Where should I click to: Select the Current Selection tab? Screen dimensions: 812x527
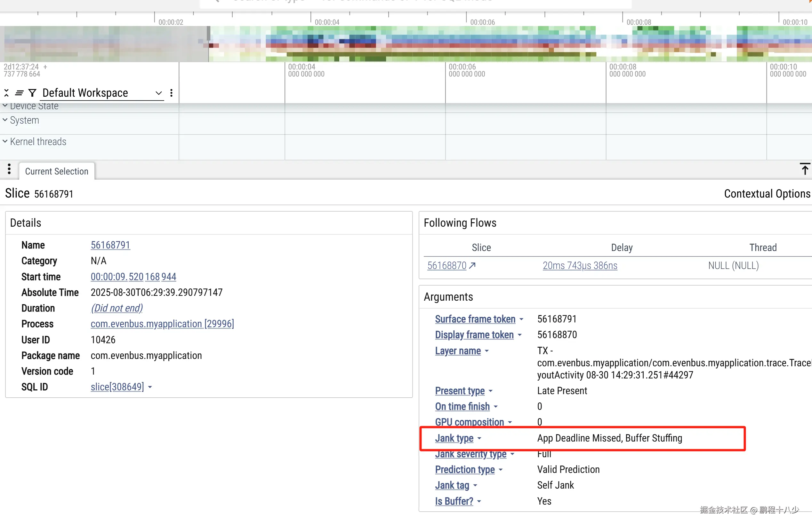coord(57,171)
